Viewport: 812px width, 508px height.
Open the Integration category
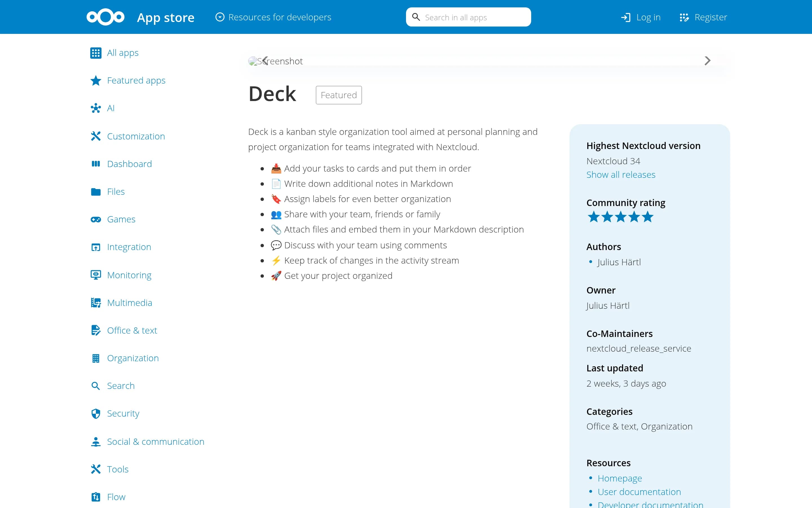pyautogui.click(x=129, y=247)
